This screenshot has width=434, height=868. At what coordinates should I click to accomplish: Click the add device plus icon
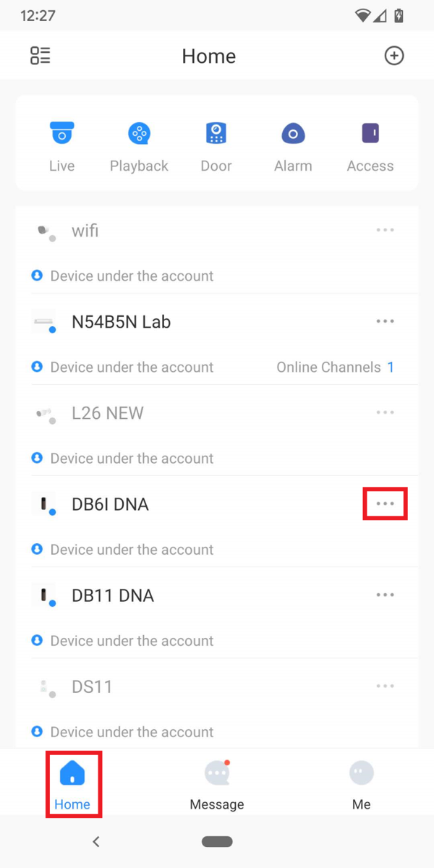click(393, 56)
